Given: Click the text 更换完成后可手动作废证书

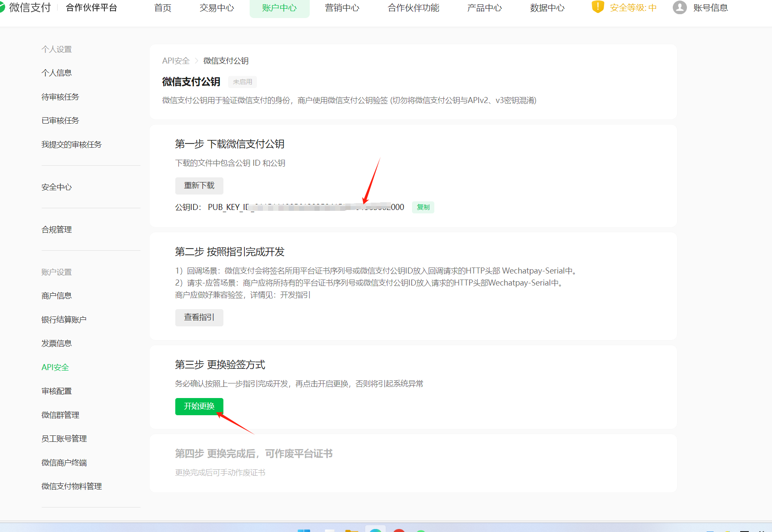Looking at the screenshot, I should pyautogui.click(x=220, y=473).
